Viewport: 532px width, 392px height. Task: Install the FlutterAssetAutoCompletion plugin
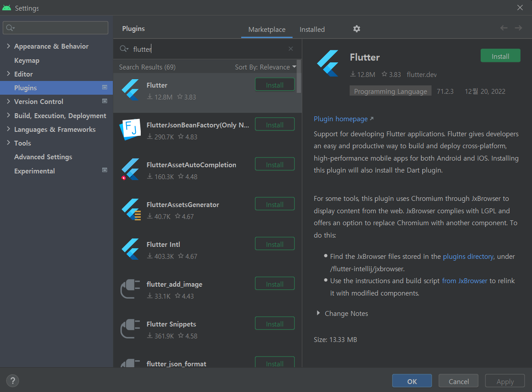click(275, 165)
